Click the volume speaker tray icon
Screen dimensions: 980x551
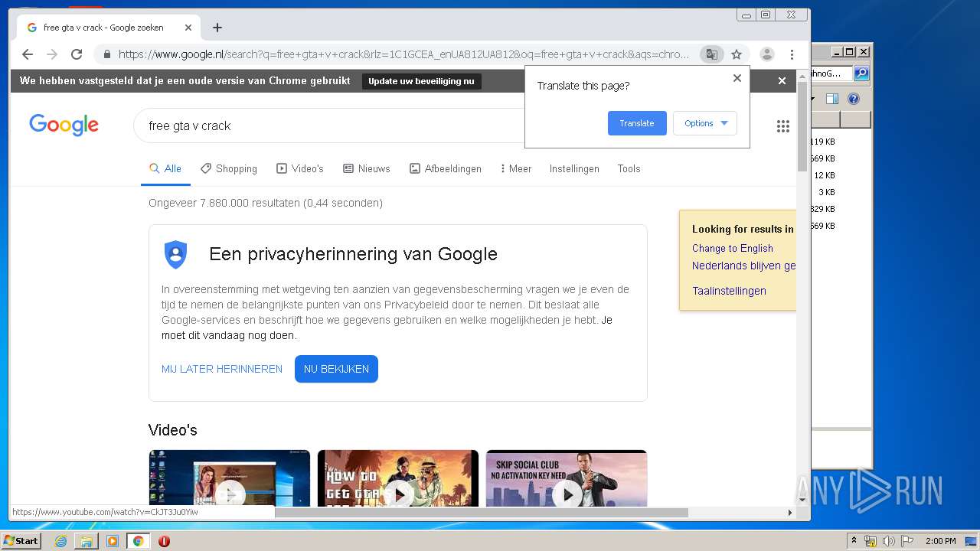click(x=889, y=541)
